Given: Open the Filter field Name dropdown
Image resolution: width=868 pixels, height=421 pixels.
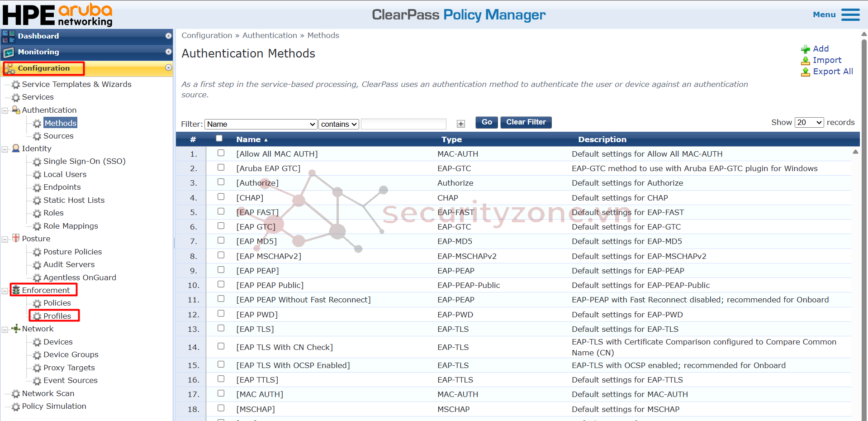Looking at the screenshot, I should point(261,124).
